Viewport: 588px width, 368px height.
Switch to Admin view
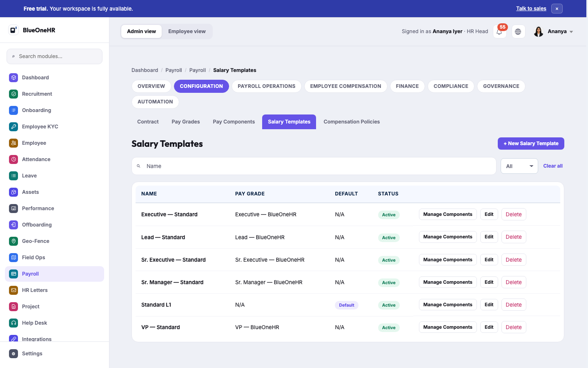pos(141,31)
